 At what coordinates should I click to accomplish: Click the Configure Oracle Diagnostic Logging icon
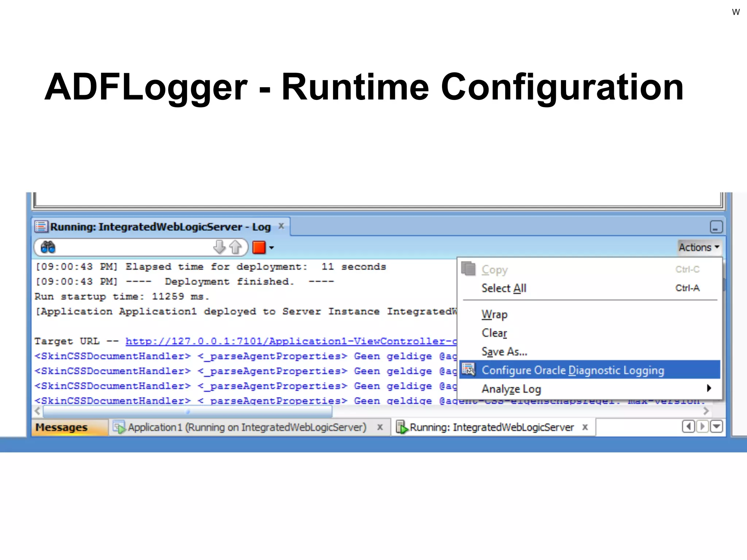point(468,369)
